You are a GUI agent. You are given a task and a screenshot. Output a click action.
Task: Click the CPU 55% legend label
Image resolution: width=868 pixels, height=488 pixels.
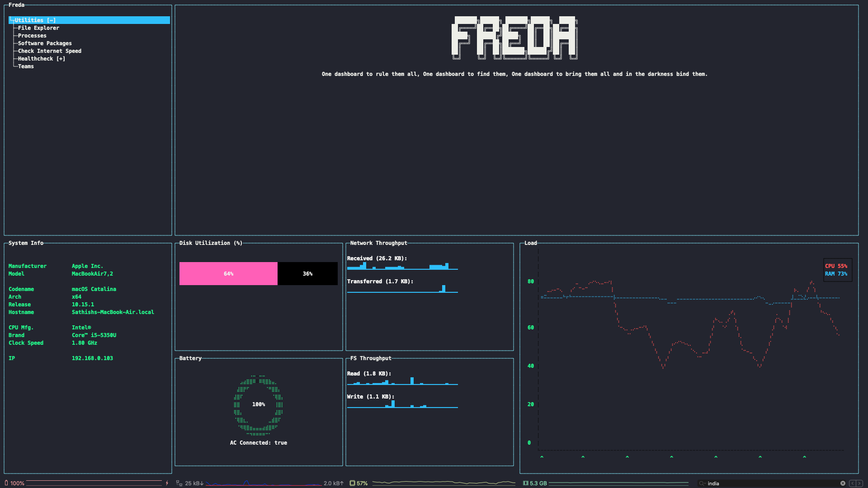point(836,266)
